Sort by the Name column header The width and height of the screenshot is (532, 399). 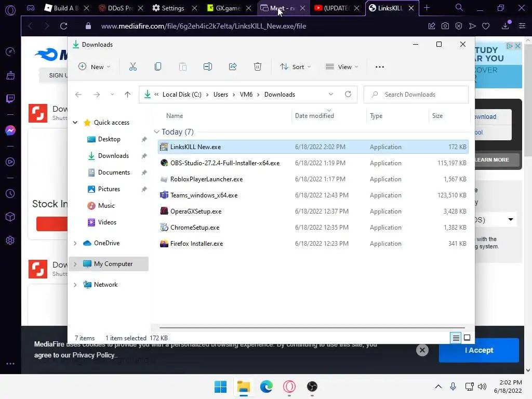click(175, 116)
